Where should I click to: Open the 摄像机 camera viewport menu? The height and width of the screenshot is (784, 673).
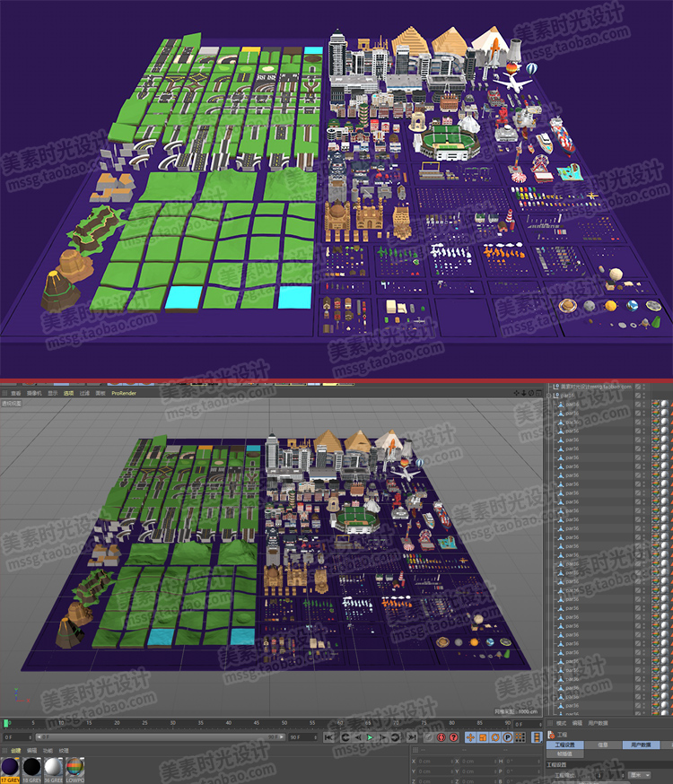click(x=34, y=393)
